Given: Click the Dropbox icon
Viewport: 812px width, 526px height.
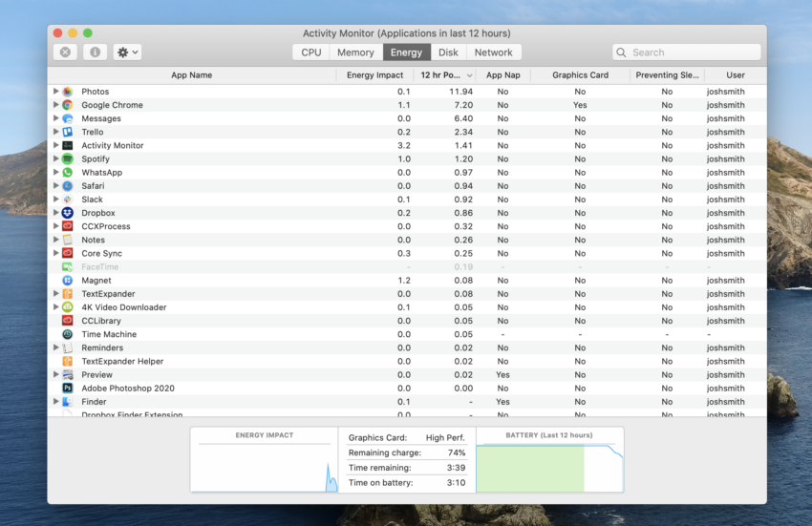Looking at the screenshot, I should coord(67,213).
